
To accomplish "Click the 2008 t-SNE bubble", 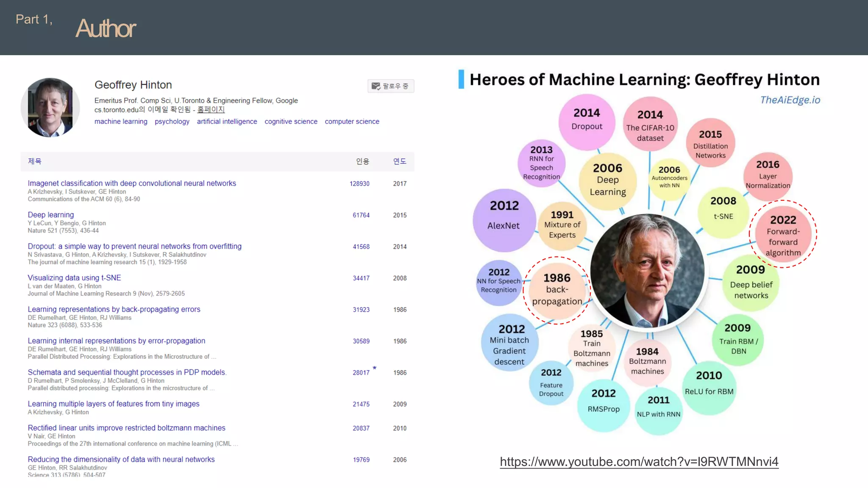I will coord(723,212).
